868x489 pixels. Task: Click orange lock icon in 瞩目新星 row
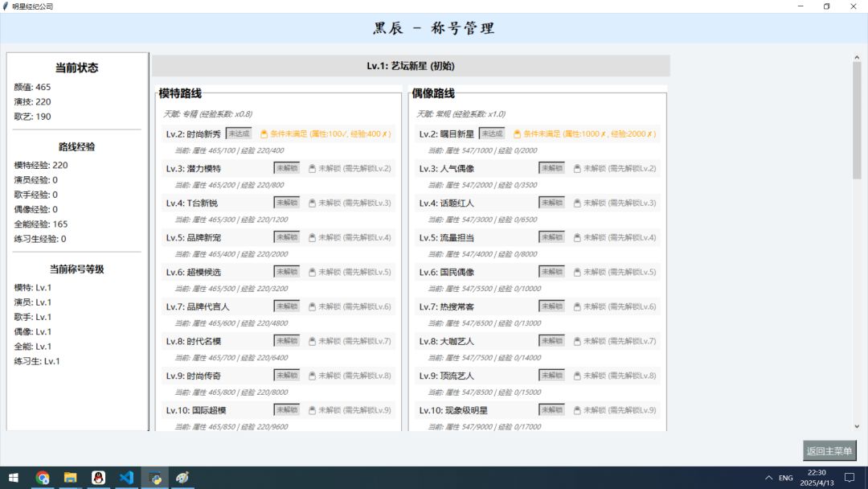pos(517,134)
